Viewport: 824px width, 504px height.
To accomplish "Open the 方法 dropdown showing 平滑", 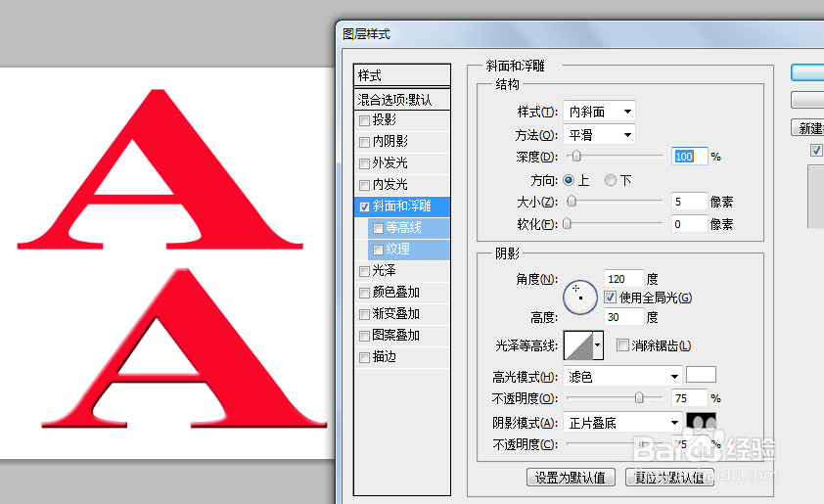I will click(599, 134).
